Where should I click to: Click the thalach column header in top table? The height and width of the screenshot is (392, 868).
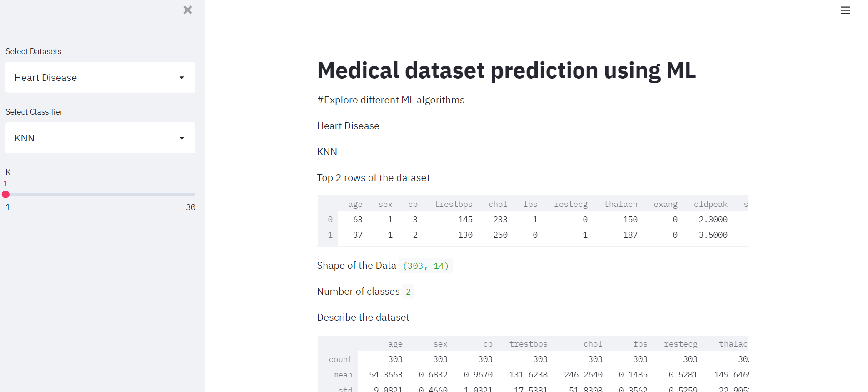click(620, 204)
